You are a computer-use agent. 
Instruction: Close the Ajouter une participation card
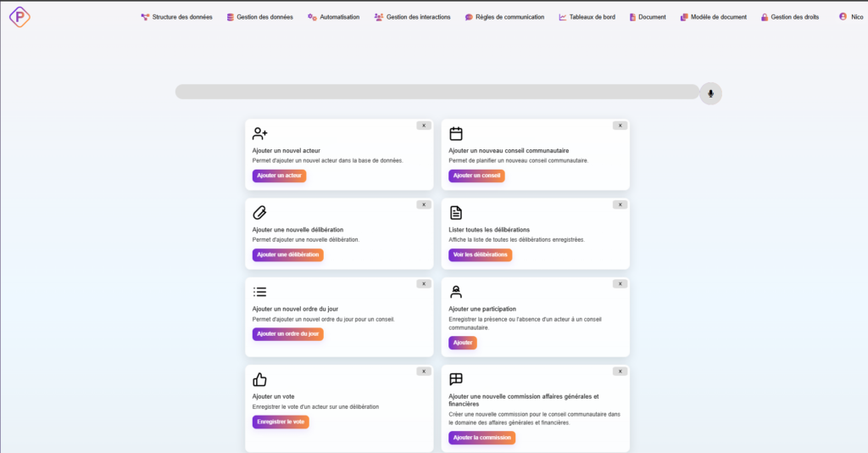[620, 284]
